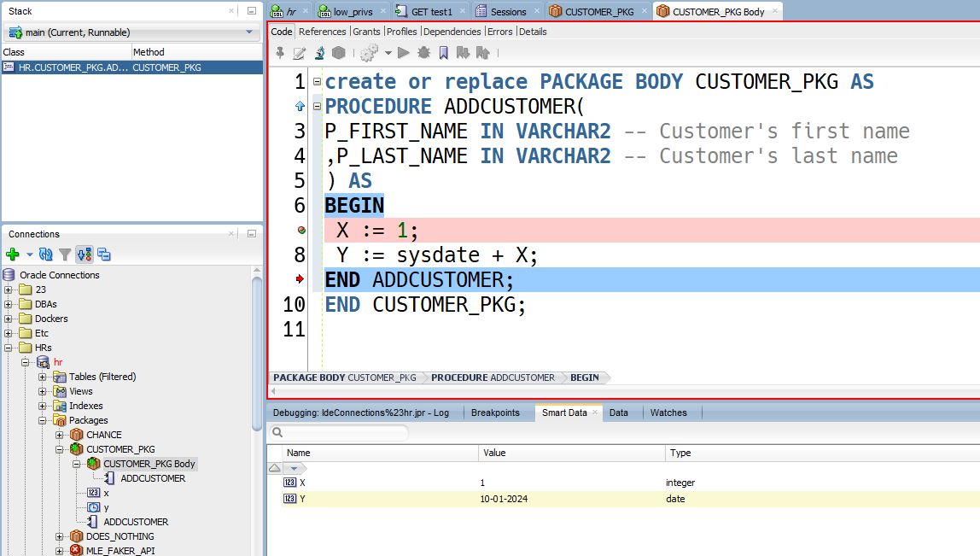Apply filter using funnel icon
Viewport: 980px width, 556px height.
[65, 254]
